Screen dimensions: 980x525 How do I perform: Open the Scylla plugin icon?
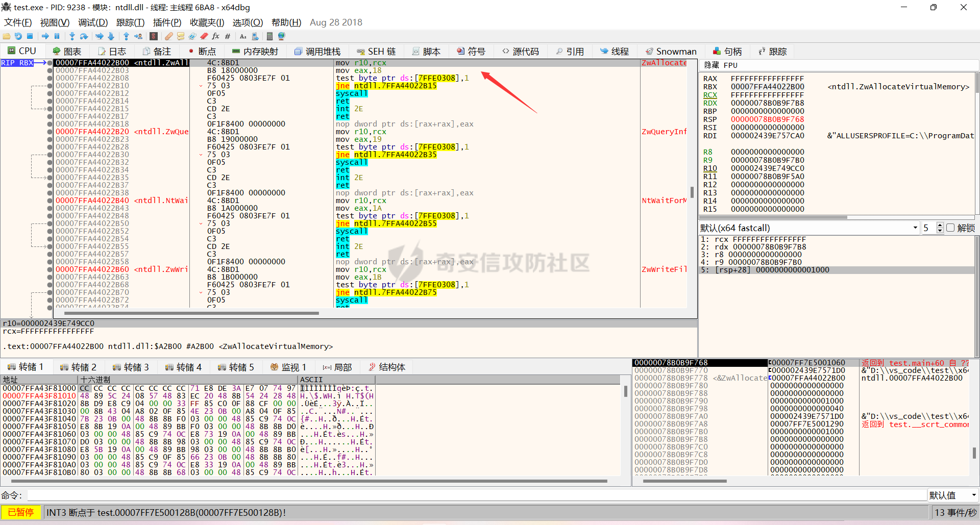click(154, 36)
